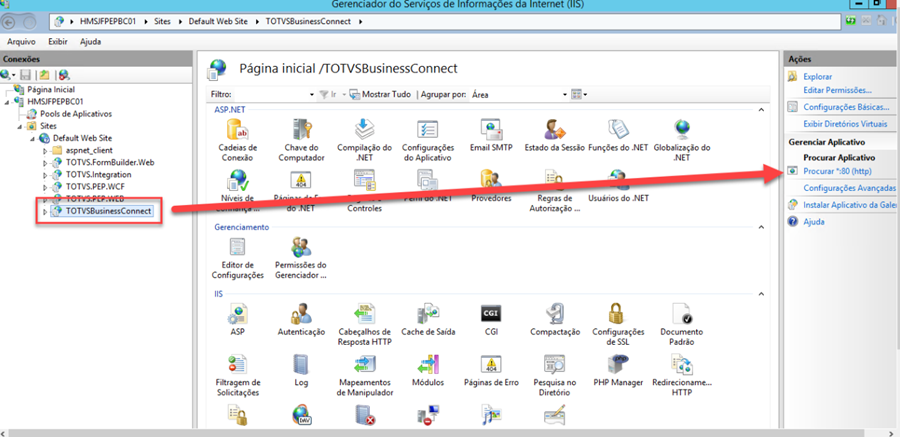Select Página Inicial tree node
The height and width of the screenshot is (437, 900).
click(51, 90)
